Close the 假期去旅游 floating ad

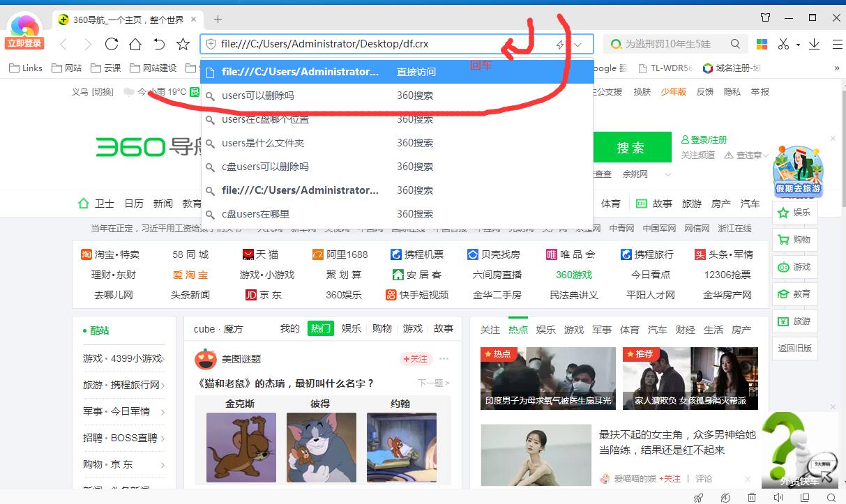(833, 139)
